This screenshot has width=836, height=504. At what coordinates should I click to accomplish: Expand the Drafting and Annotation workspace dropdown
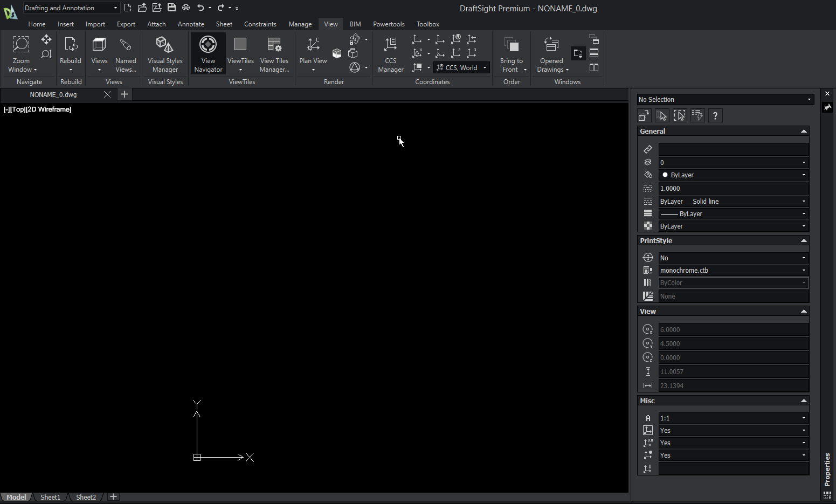71,8
